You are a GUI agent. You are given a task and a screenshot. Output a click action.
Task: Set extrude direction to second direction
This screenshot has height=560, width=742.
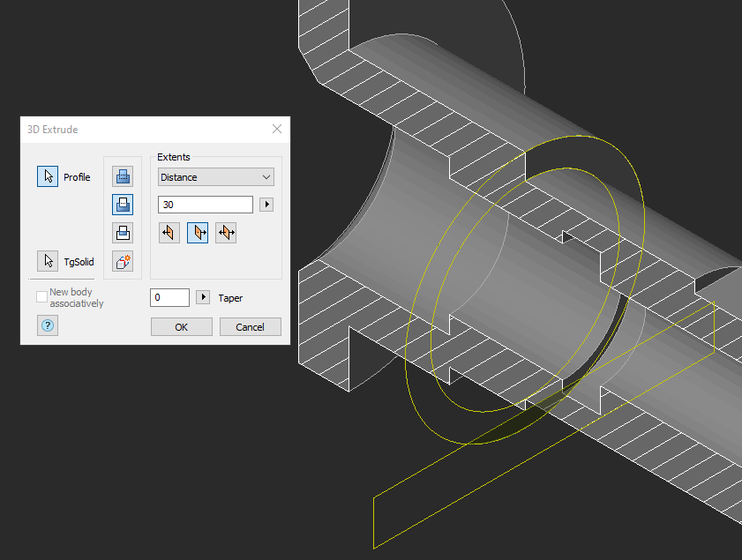[198, 233]
